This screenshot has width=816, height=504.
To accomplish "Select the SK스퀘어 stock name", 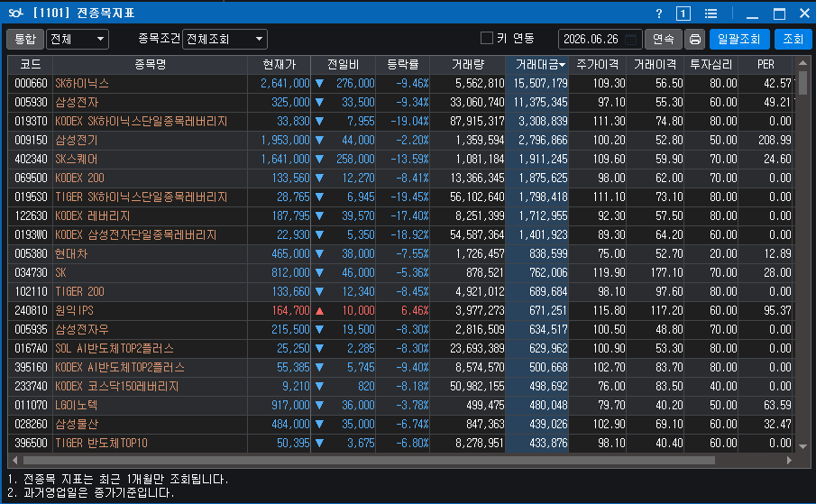I will 76,160.
